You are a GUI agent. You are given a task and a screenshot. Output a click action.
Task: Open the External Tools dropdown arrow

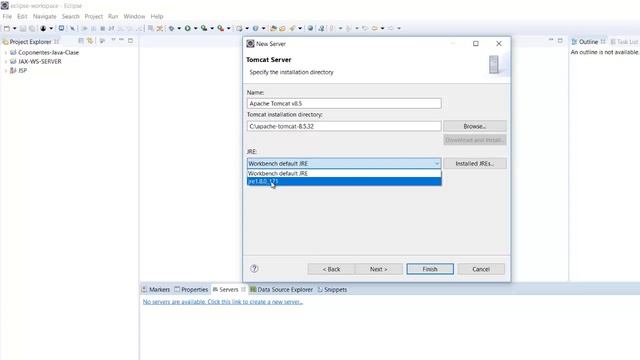pos(229,28)
